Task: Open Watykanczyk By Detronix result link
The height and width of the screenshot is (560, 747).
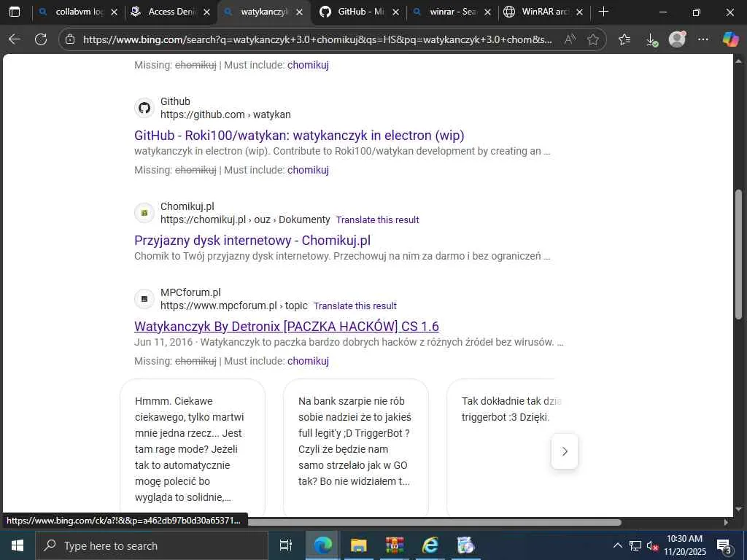Action: click(x=286, y=326)
